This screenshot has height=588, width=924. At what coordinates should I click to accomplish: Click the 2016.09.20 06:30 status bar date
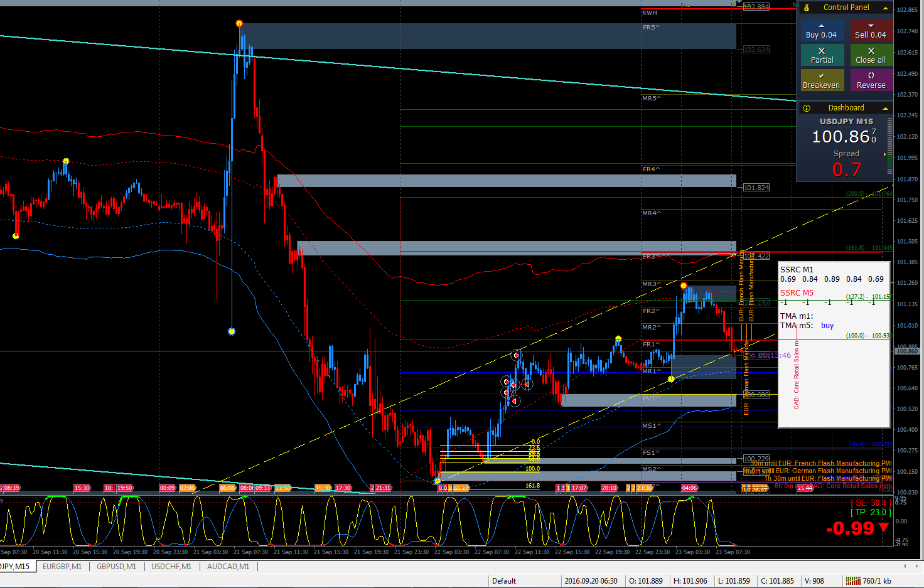tap(591, 580)
